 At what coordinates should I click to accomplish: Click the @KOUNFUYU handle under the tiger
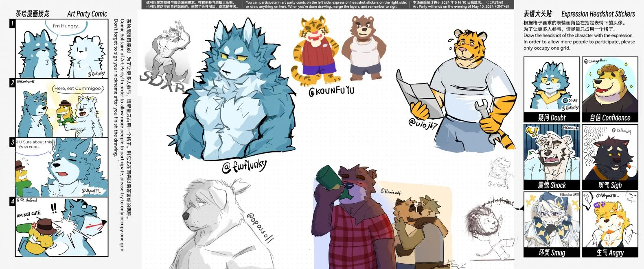pyautogui.click(x=331, y=91)
